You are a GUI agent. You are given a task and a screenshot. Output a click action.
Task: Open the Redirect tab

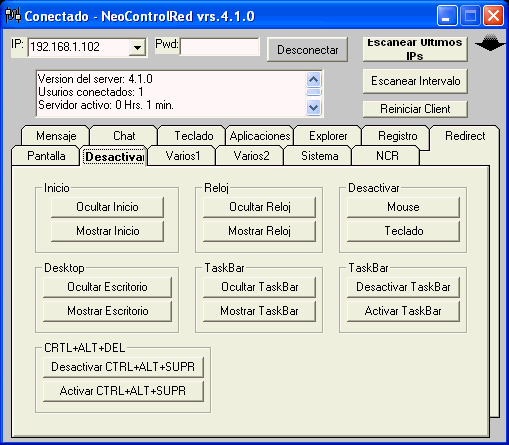(x=465, y=136)
